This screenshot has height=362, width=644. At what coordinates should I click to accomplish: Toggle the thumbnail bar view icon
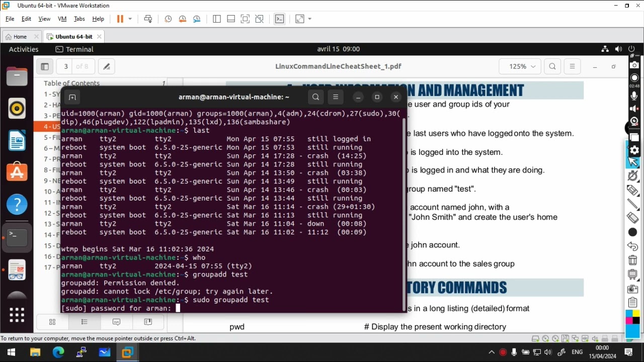(231, 19)
